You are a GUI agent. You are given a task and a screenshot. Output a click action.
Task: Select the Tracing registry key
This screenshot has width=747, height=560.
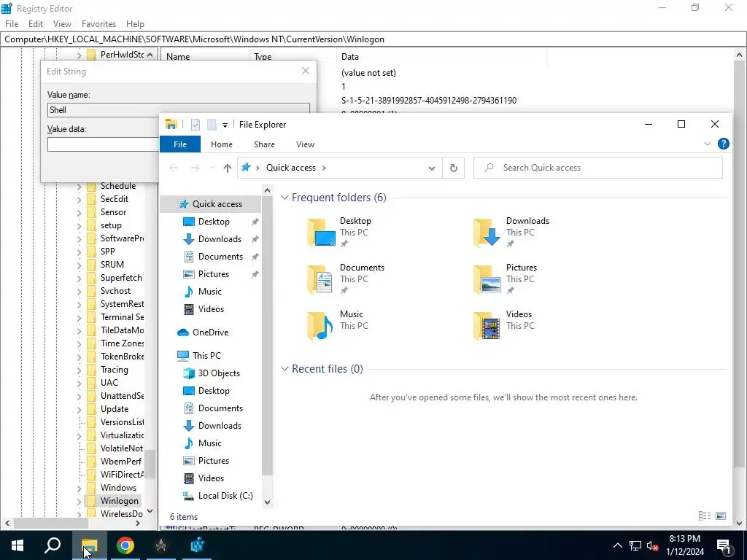tap(114, 370)
